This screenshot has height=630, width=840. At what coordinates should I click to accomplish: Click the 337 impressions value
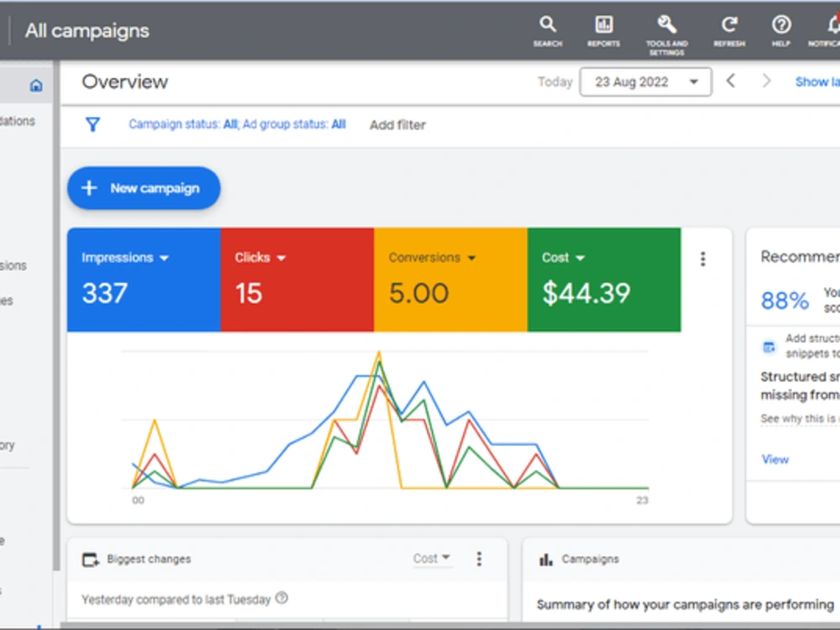(x=104, y=293)
